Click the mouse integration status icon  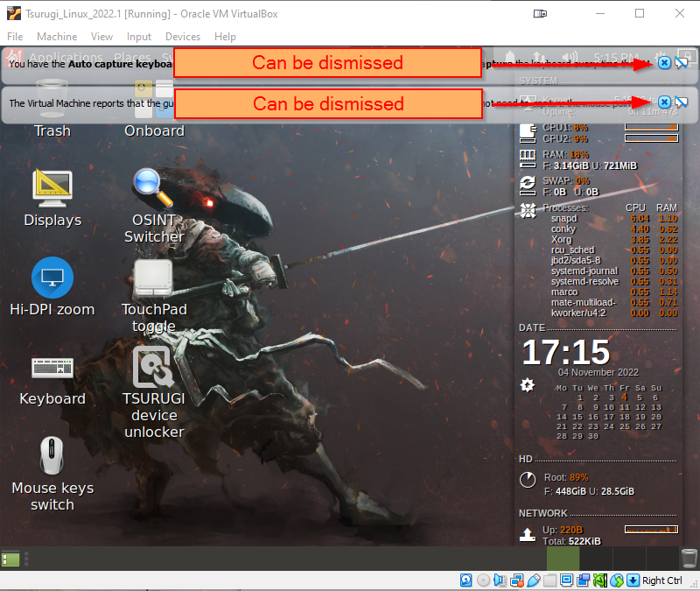tap(617, 580)
